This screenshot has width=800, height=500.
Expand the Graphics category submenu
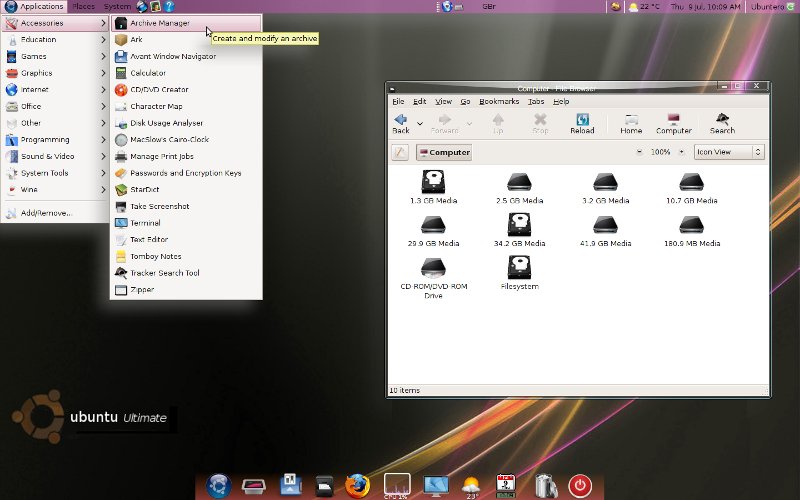[55, 73]
